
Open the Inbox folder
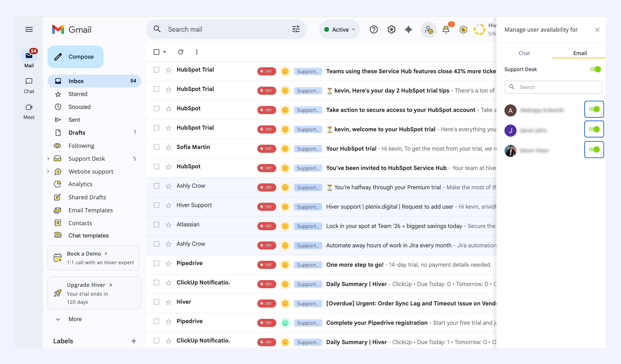94,81
